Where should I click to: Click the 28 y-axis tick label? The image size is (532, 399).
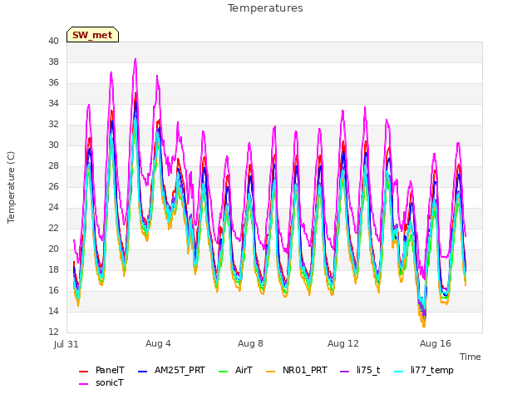coord(53,165)
